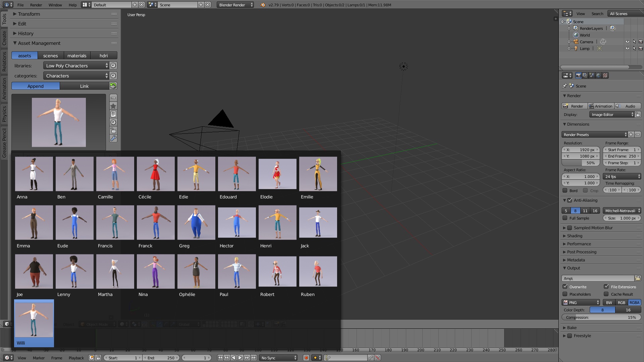Viewport: 644px width, 362px height.
Task: Open the libraries dropdown Low Poly Characters
Action: tap(76, 65)
